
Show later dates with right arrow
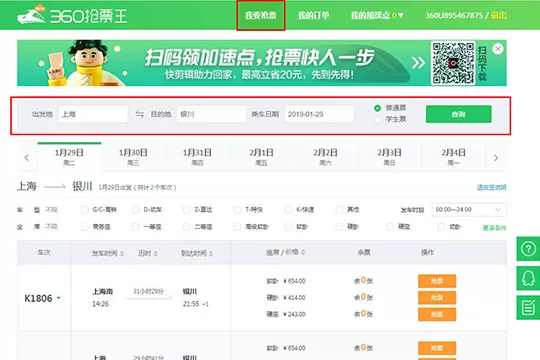click(x=496, y=158)
